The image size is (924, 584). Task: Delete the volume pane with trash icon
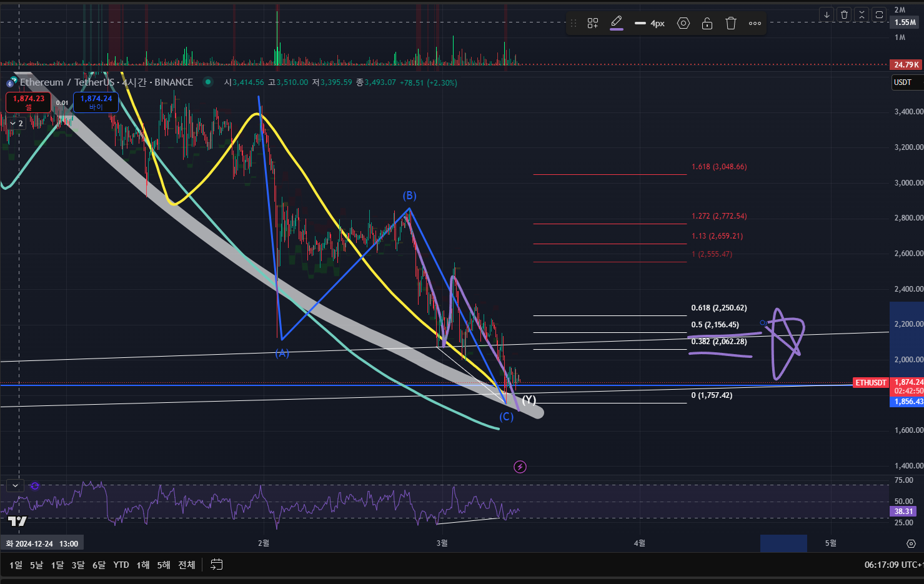[x=844, y=14]
